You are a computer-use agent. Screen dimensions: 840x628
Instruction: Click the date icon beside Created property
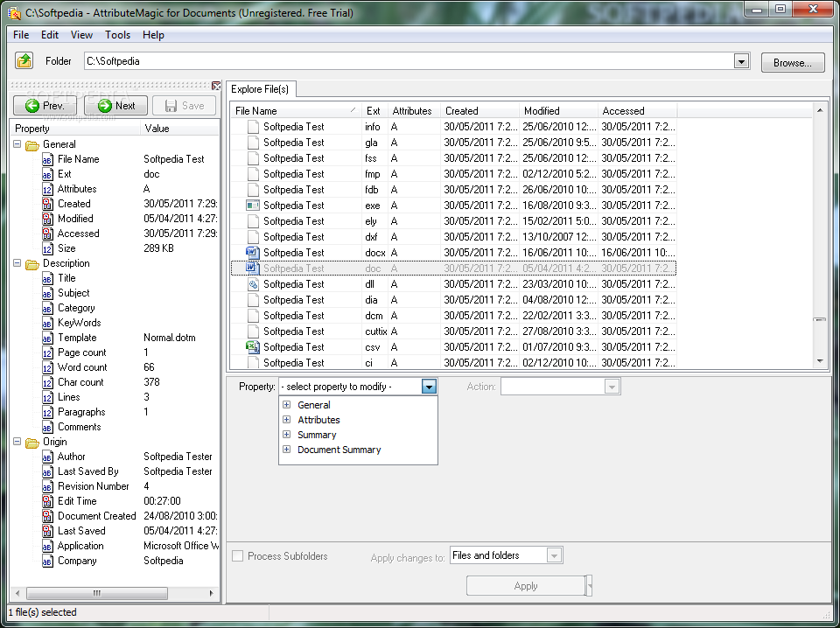pos(47,204)
